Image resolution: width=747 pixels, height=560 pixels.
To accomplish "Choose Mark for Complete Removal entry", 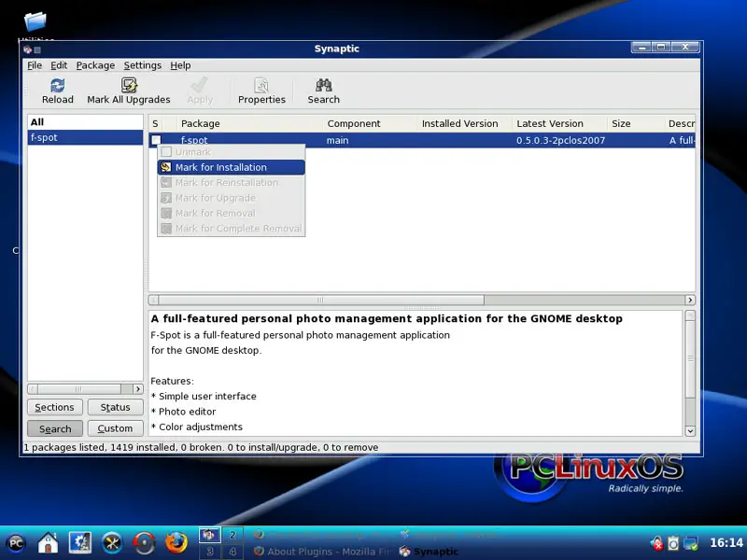I will pyautogui.click(x=231, y=228).
